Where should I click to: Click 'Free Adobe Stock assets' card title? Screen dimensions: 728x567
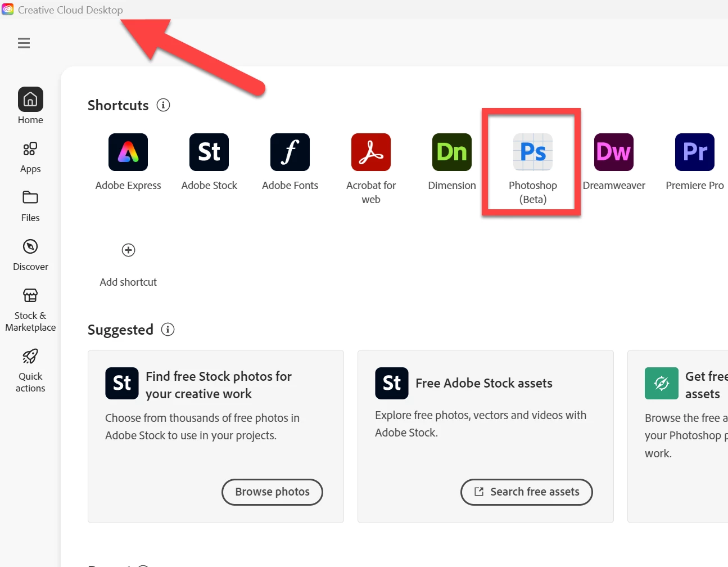click(484, 383)
